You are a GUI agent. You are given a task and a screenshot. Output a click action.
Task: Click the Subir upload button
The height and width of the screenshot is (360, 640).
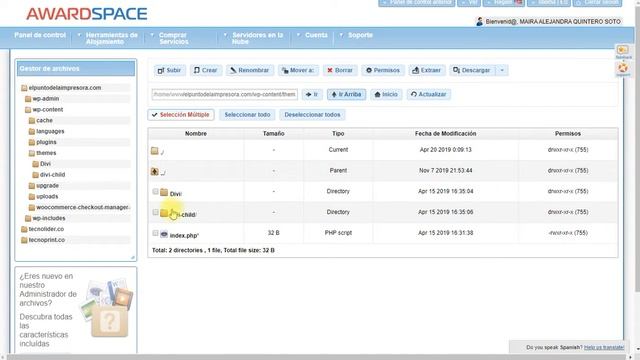pyautogui.click(x=169, y=70)
